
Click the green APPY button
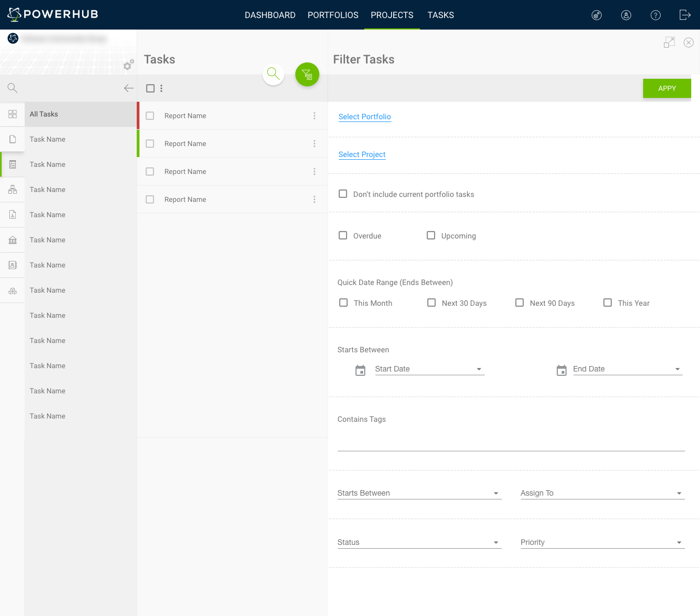667,88
